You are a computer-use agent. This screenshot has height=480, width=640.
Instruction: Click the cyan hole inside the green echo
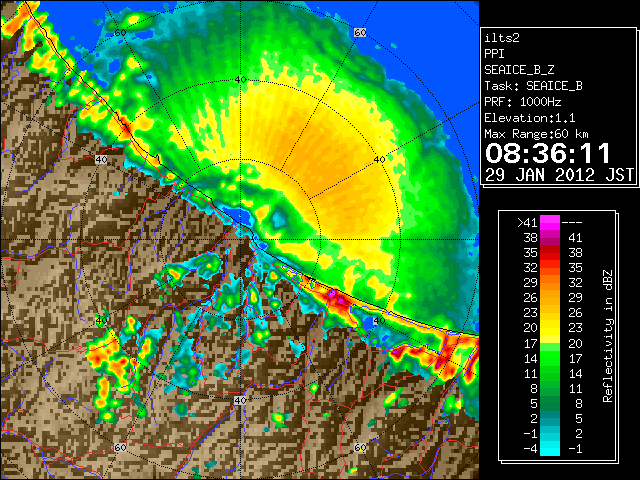tap(279, 218)
